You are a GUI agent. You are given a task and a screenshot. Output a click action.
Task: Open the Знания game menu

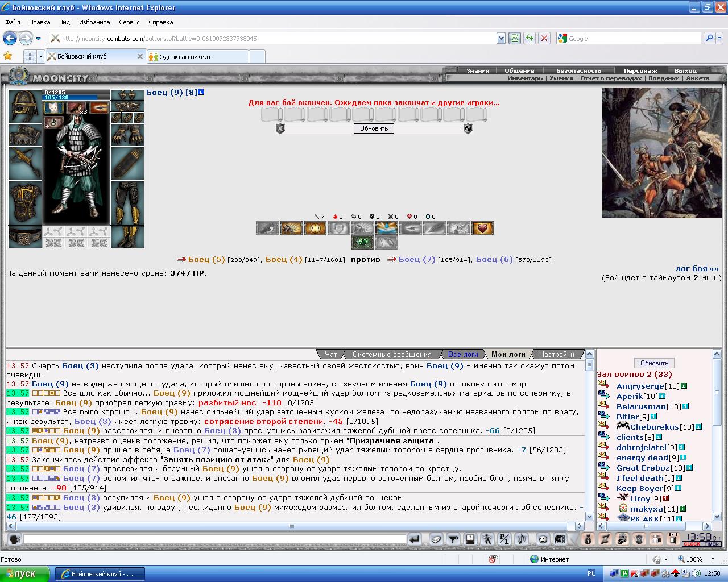[478, 71]
